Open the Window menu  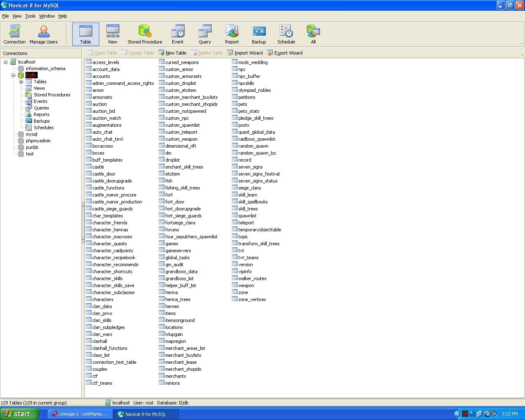[x=47, y=16]
